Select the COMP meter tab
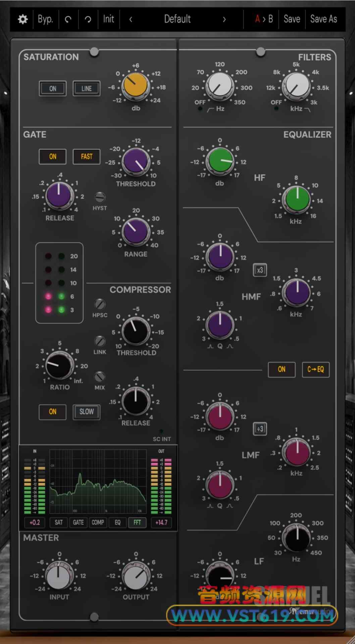The height and width of the screenshot is (644, 355). pyautogui.click(x=98, y=522)
